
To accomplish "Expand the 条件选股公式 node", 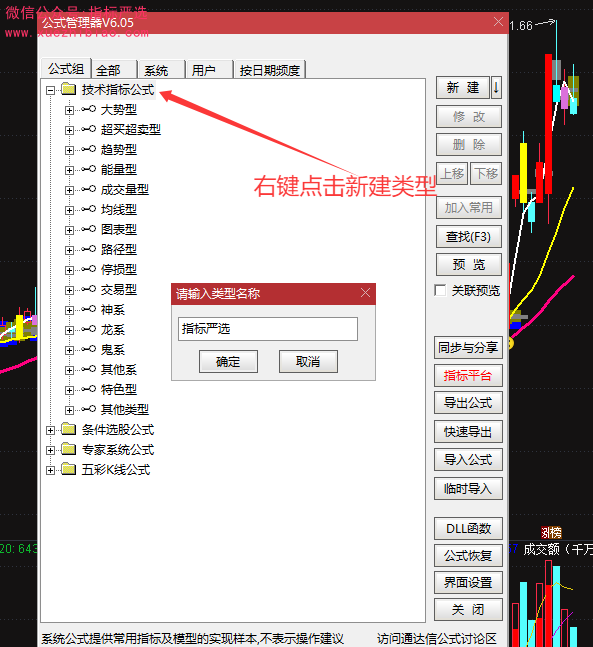I will click(x=50, y=430).
